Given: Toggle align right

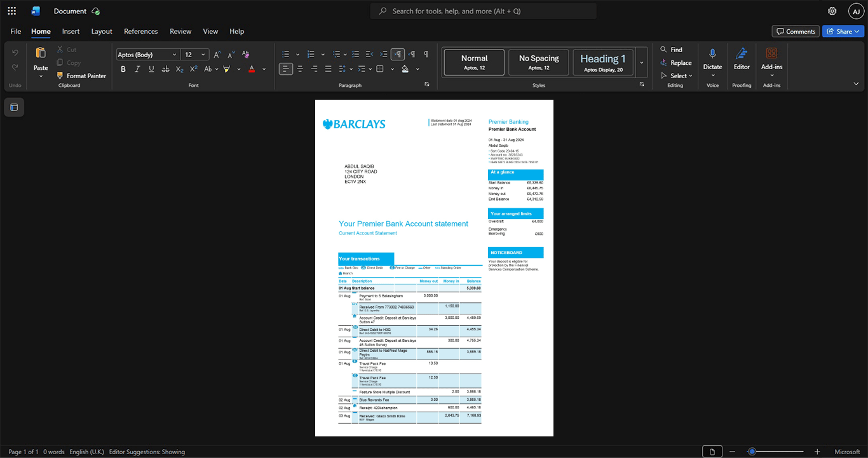Looking at the screenshot, I should 314,69.
